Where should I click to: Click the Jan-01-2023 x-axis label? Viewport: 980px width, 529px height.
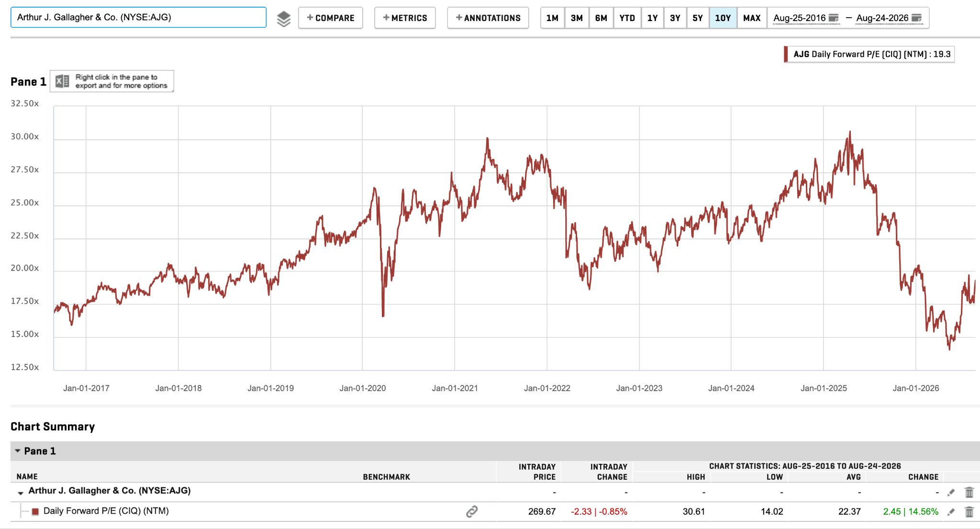click(639, 388)
